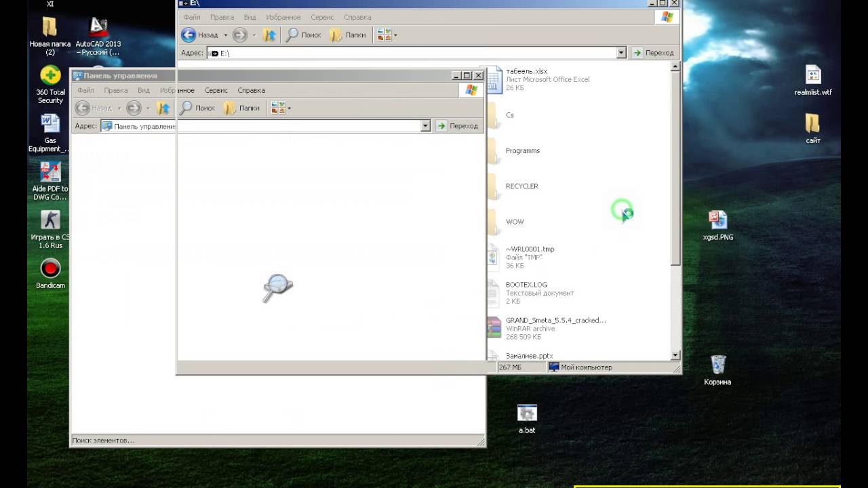Open Файл menu in E:\ window

pos(192,17)
